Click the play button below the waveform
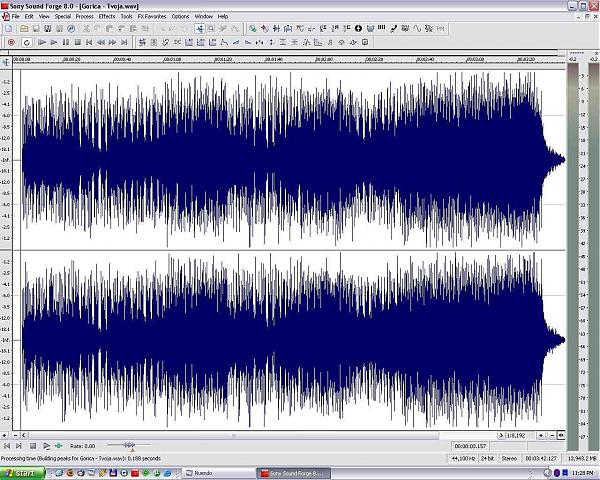600x480 pixels. [46, 446]
